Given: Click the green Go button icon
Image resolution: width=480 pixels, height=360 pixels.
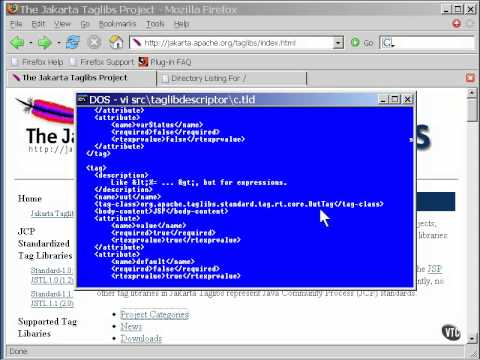Looking at the screenshot, I should tap(355, 42).
